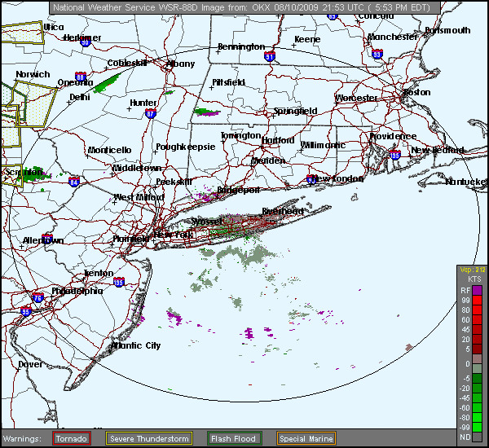Screen dimensions: 489x448
Task: Click the Torrington city label
Action: click(x=240, y=135)
